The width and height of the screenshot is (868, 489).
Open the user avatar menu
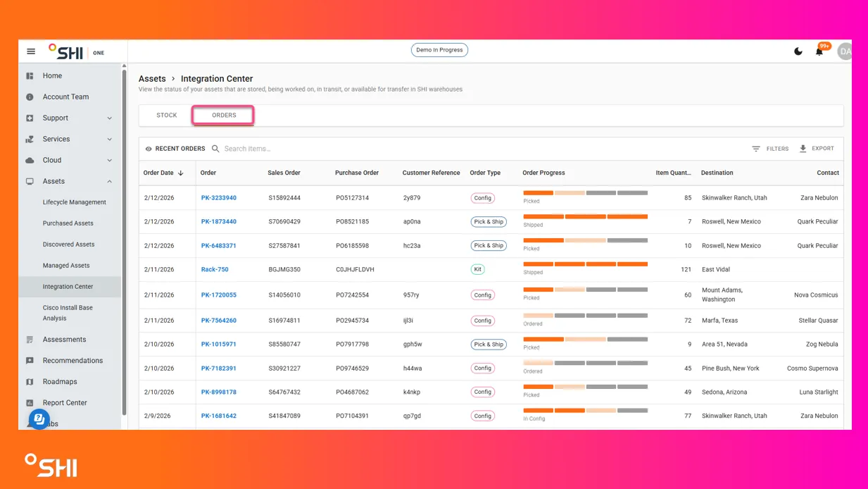tap(844, 51)
